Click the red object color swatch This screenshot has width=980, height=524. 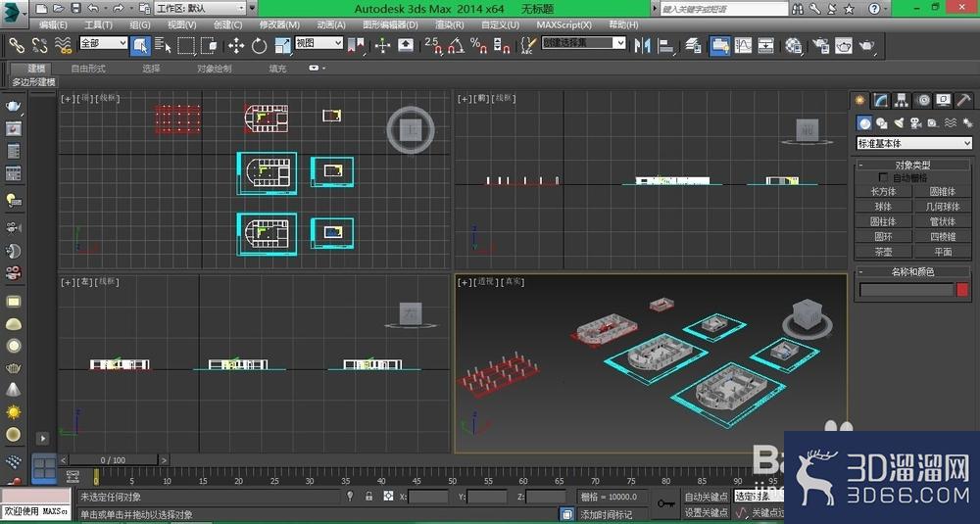[x=962, y=290]
